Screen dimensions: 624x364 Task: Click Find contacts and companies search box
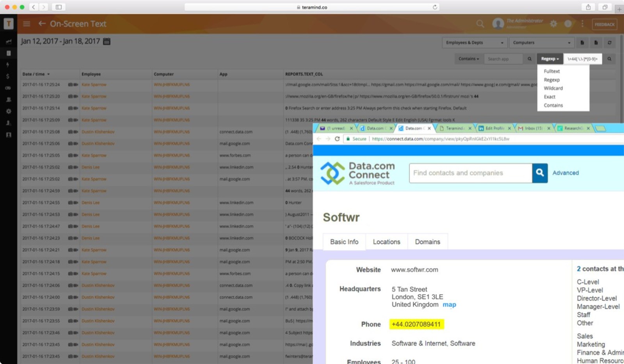pyautogui.click(x=471, y=173)
